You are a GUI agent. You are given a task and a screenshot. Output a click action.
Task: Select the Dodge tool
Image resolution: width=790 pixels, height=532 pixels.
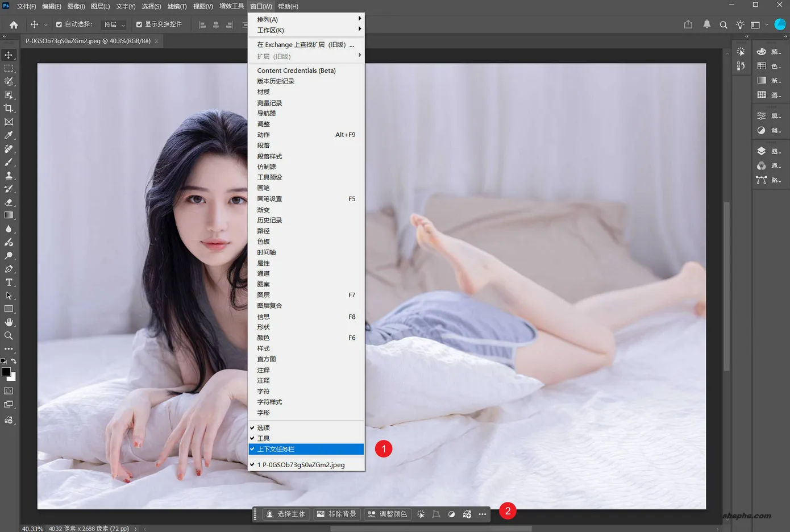pos(9,256)
